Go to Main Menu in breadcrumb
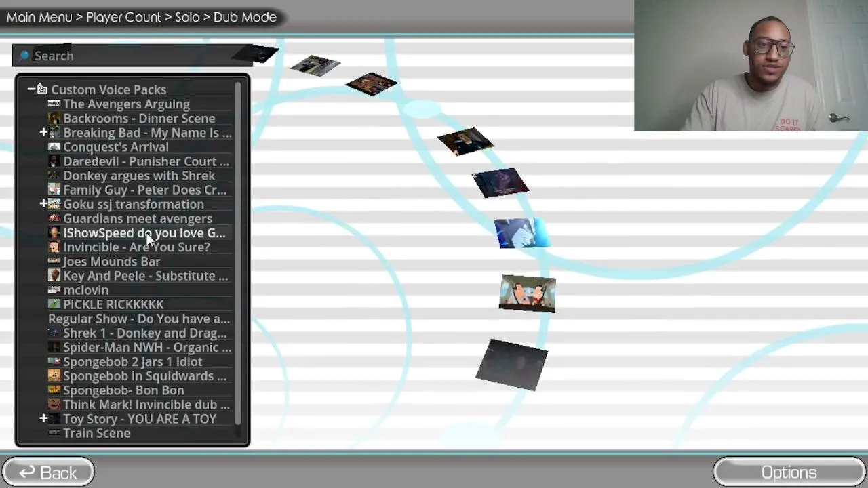This screenshot has width=868, height=488. tap(39, 17)
